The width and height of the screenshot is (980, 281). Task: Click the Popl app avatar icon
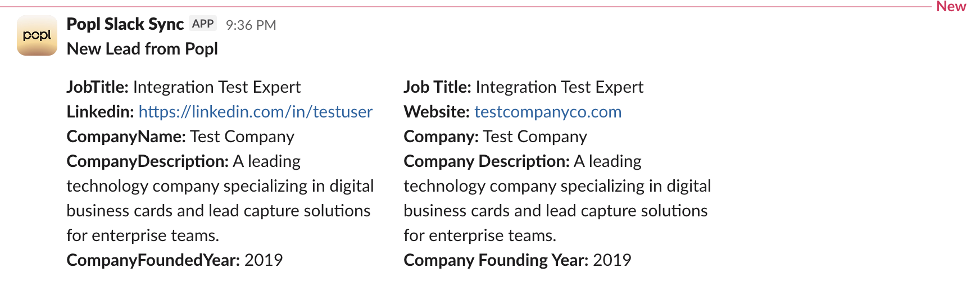point(37,35)
